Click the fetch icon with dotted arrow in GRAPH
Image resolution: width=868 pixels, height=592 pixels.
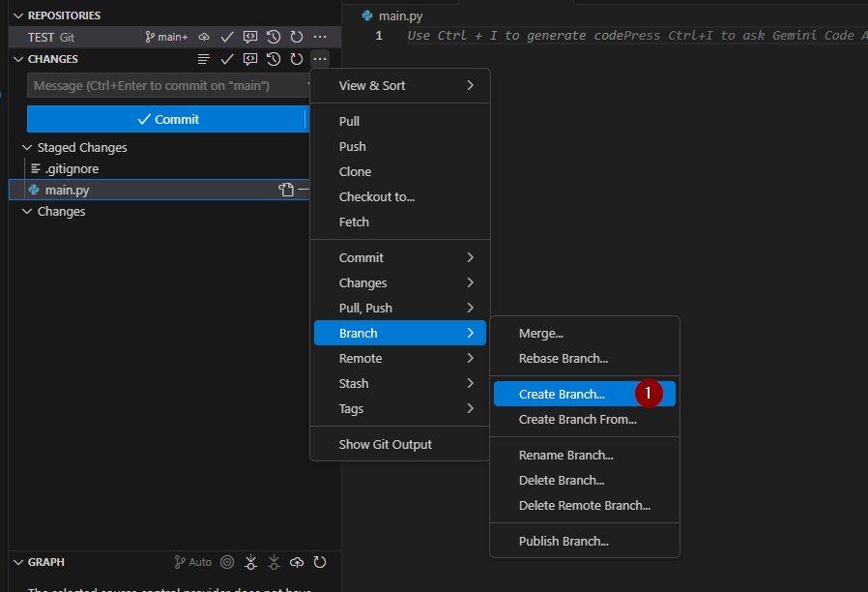[x=250, y=562]
